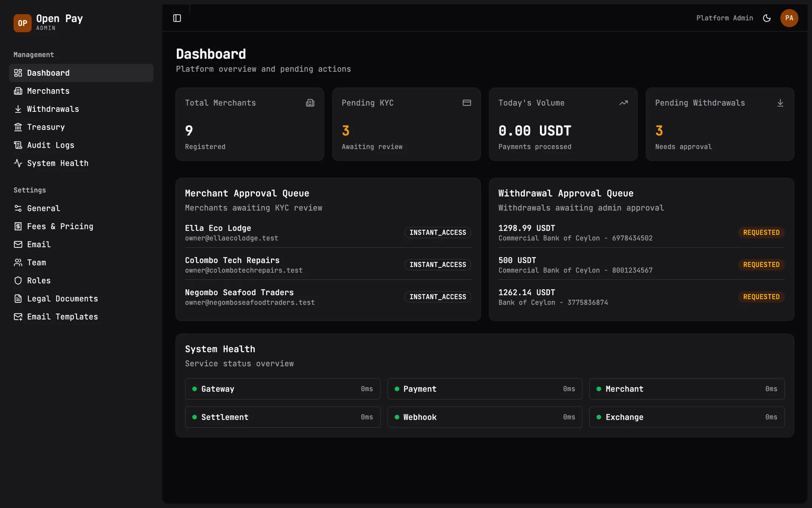Click the Webhook service status tile
The height and width of the screenshot is (508, 812).
pyautogui.click(x=485, y=417)
